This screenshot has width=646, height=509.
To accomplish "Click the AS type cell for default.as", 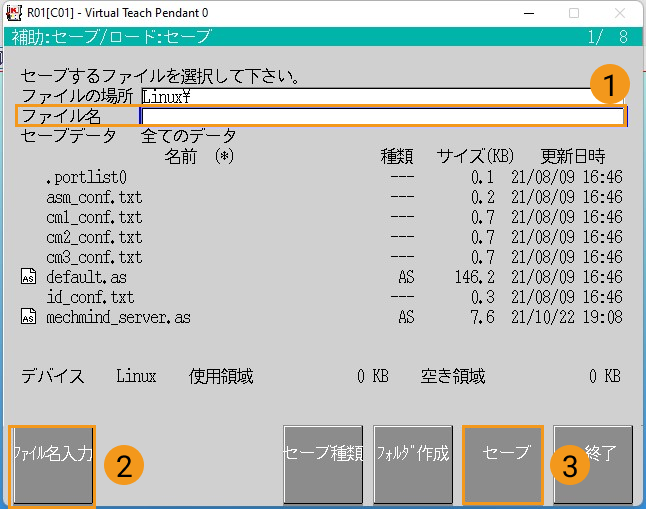I will (x=406, y=277).
